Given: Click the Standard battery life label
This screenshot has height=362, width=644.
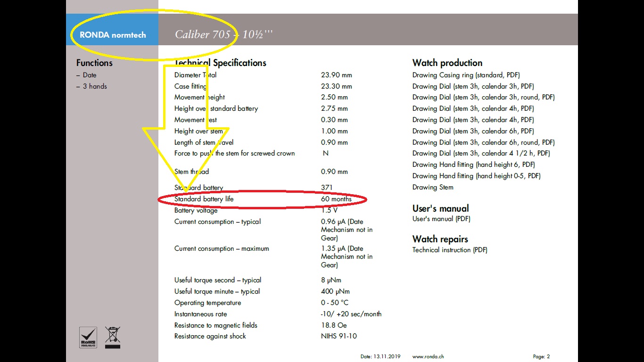Looking at the screenshot, I should tap(204, 199).
